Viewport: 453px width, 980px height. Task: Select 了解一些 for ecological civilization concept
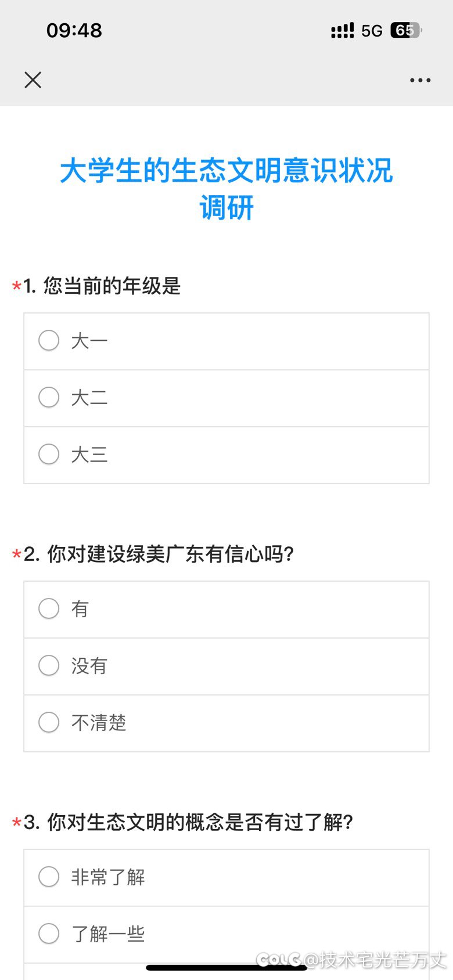227,935
